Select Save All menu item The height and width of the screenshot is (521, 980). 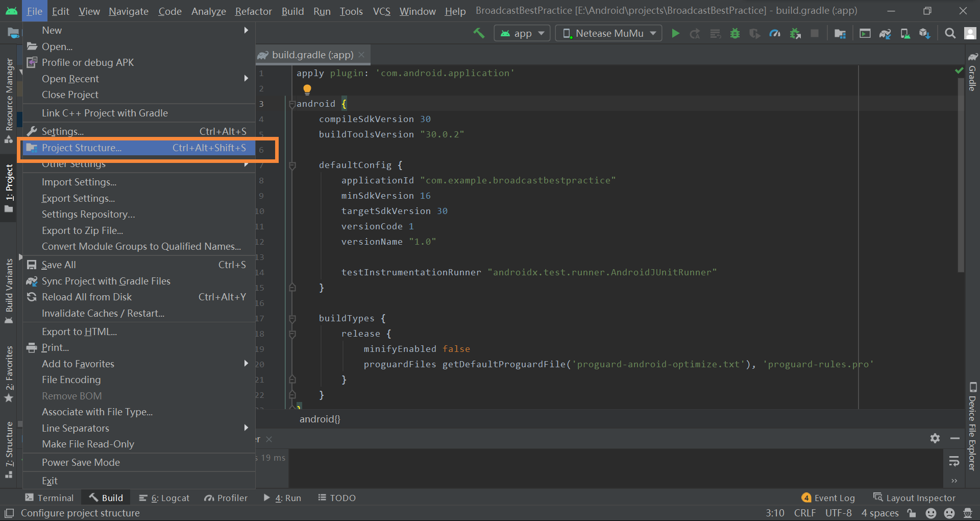pos(139,265)
